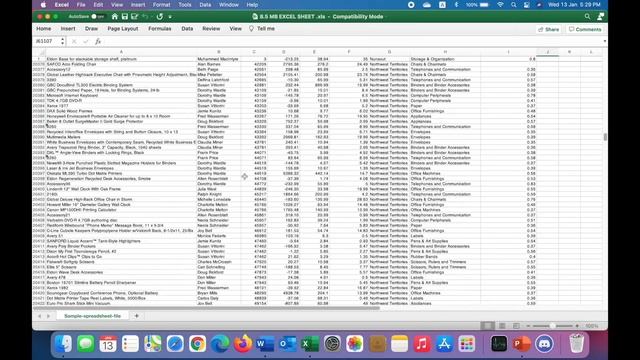Viewport: 640px width, 360px height.
Task: Click the zoom slider handle
Action: pos(552,326)
